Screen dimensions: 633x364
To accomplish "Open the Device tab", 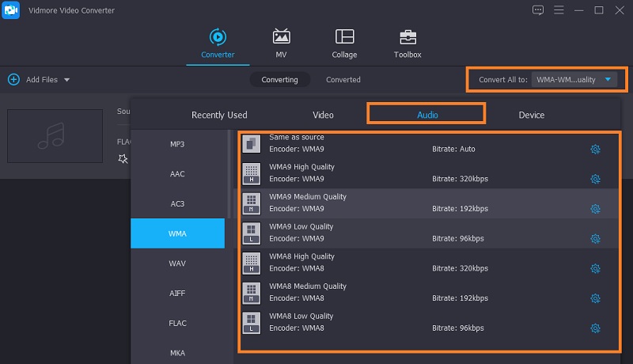I will tap(531, 115).
